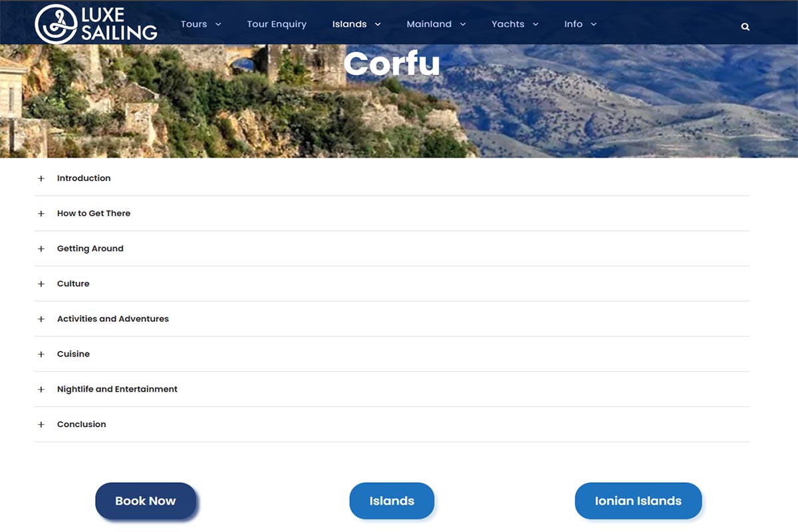Click the plus icon beside Culture
Image resolution: width=798 pixels, height=532 pixels.
(41, 284)
